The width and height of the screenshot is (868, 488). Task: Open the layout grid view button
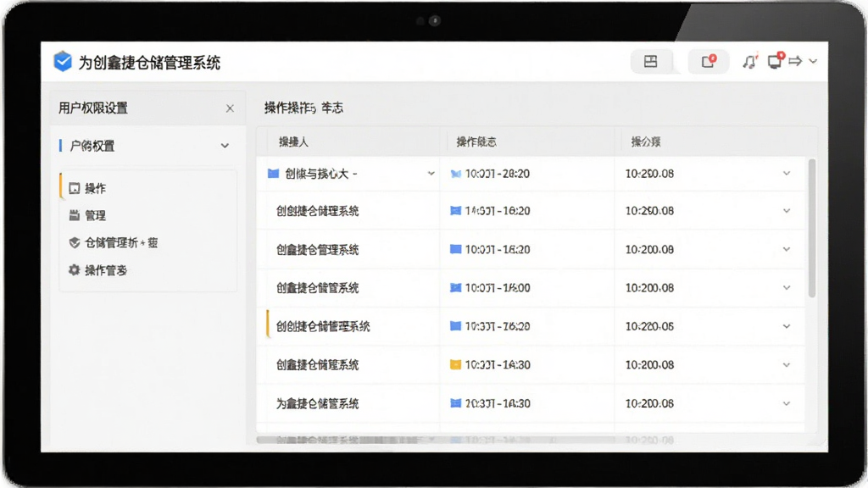650,61
